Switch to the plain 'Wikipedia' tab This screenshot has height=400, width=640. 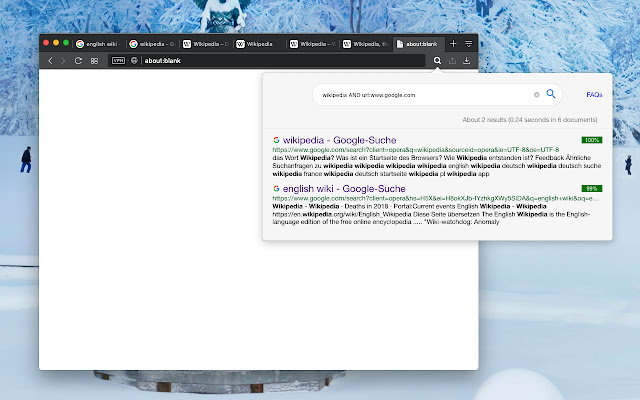point(259,44)
